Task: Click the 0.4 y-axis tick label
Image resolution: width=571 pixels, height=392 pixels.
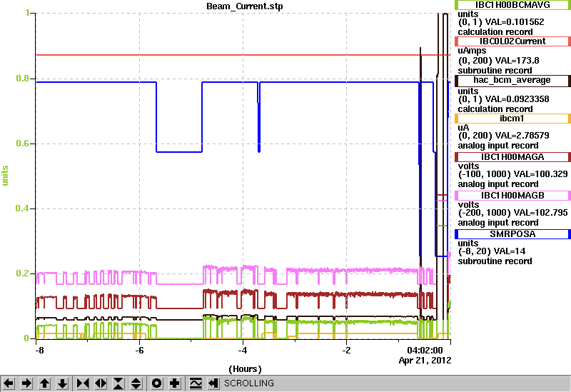Action: coord(22,208)
